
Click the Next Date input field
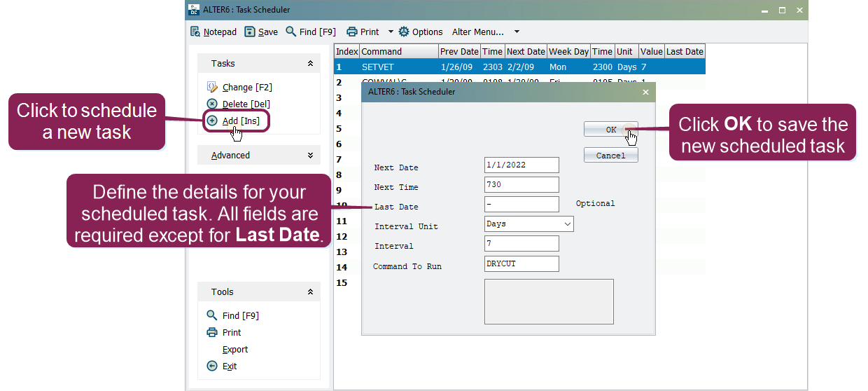point(521,165)
